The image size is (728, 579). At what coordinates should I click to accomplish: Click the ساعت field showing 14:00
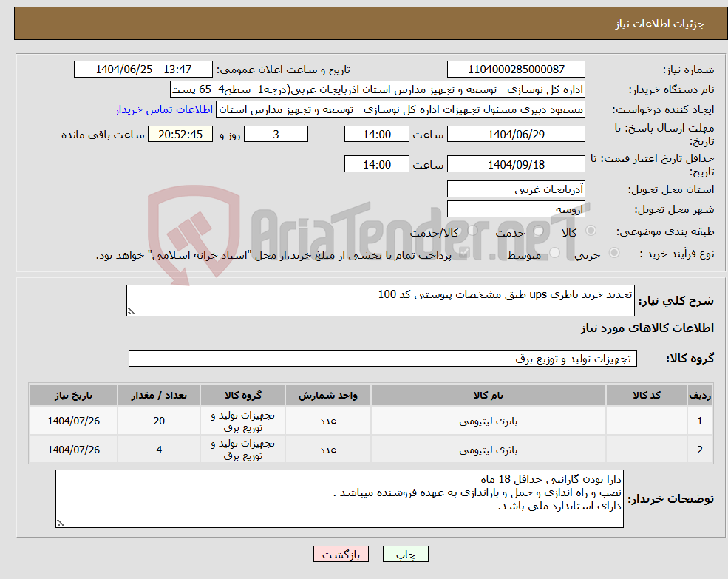pyautogui.click(x=376, y=134)
